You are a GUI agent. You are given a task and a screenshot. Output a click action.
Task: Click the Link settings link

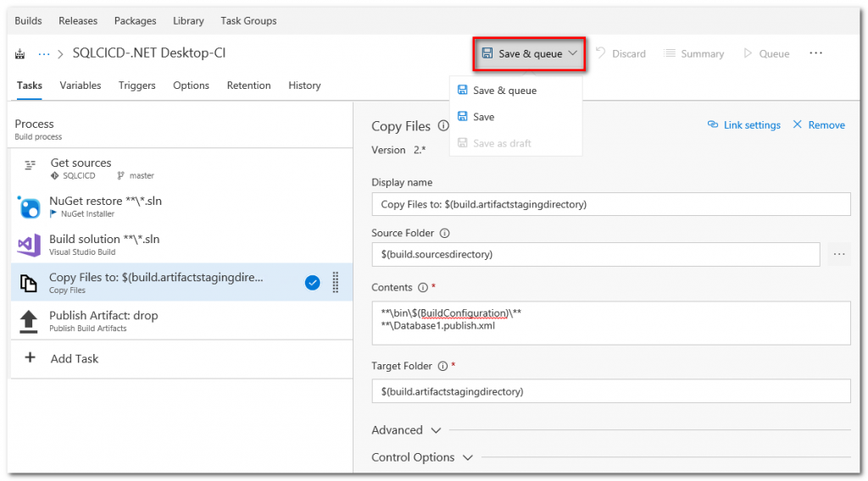[x=743, y=125]
